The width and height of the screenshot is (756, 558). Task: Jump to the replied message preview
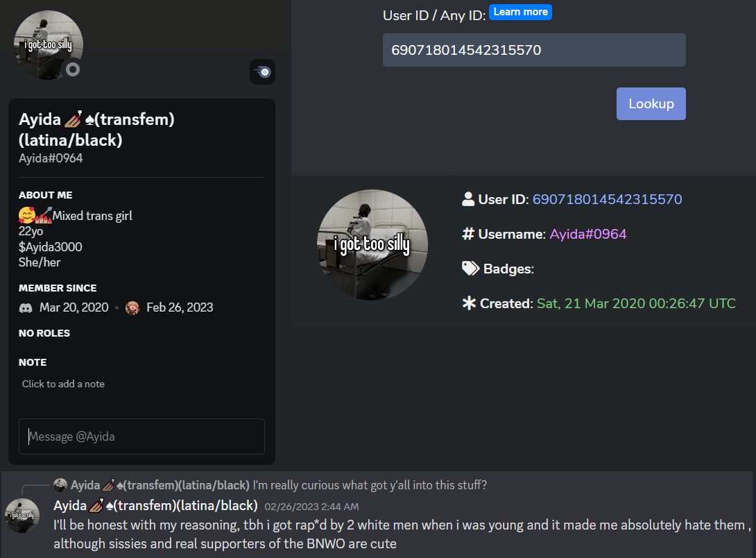tap(370, 485)
